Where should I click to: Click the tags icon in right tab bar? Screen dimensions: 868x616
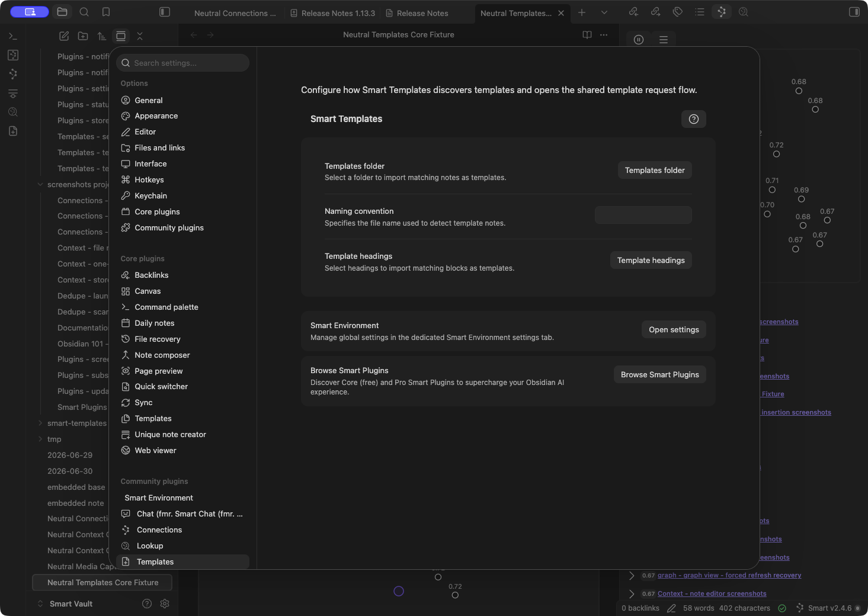[678, 12]
